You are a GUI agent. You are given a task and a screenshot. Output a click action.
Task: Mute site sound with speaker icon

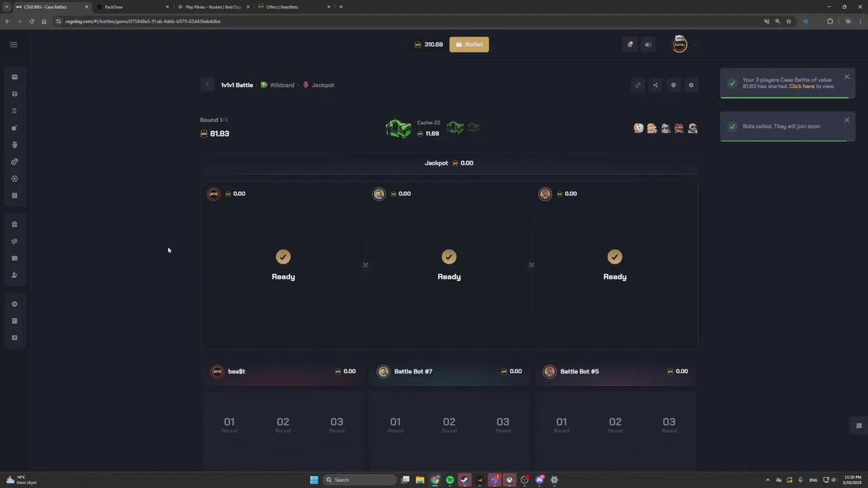[x=648, y=45]
